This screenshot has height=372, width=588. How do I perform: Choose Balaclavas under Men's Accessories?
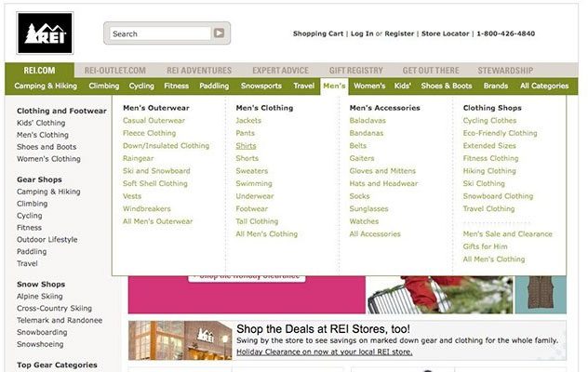click(367, 120)
